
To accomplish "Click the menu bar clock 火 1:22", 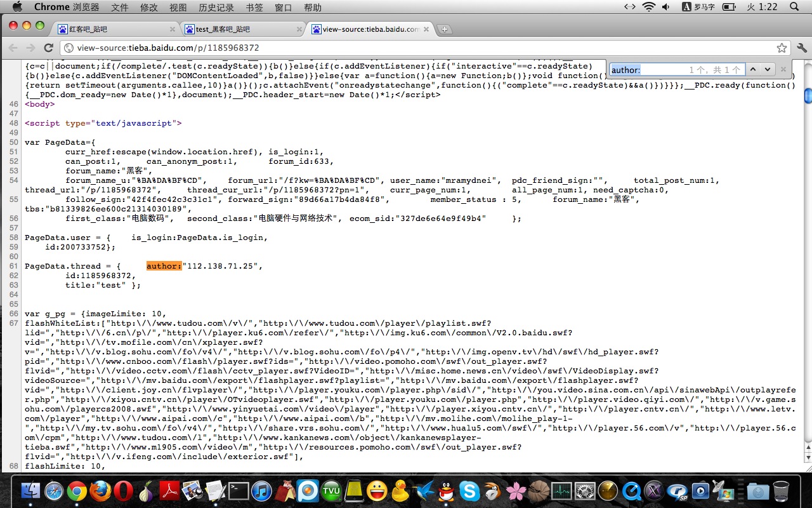I will click(762, 7).
